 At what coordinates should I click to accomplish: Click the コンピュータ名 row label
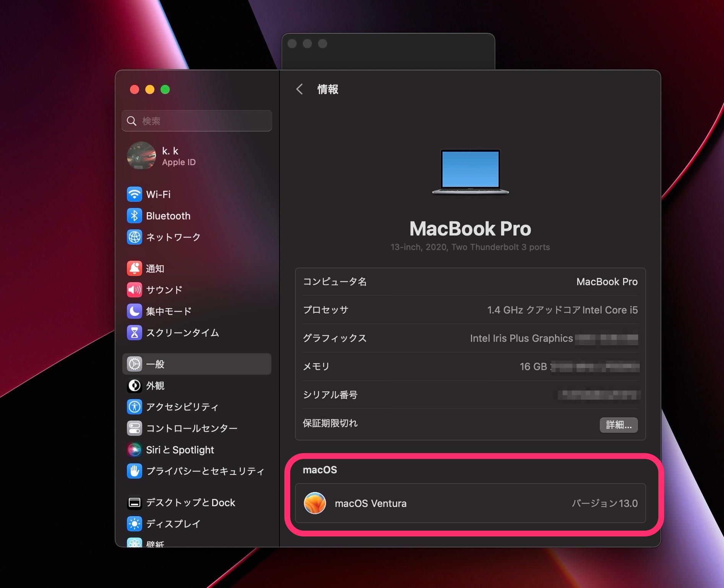point(335,282)
